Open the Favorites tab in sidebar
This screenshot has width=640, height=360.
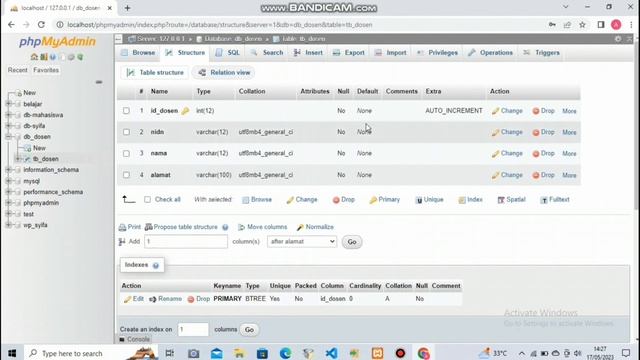pos(46,70)
